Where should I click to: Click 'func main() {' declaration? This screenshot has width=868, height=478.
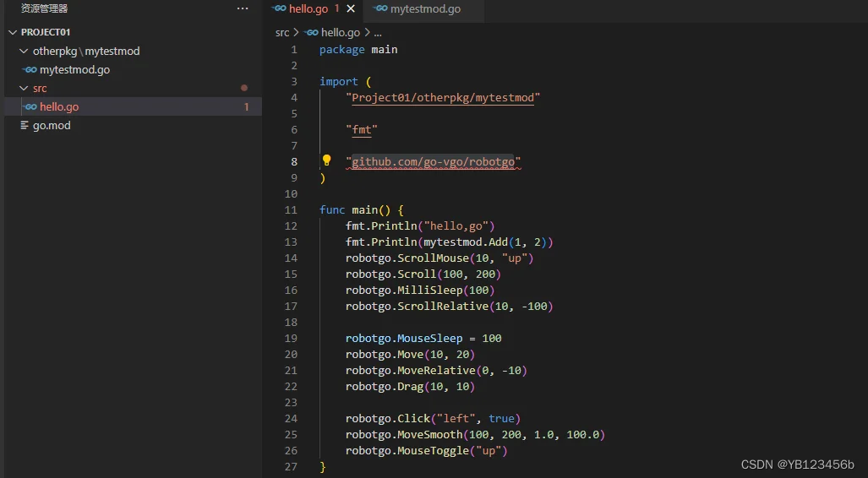(x=362, y=209)
